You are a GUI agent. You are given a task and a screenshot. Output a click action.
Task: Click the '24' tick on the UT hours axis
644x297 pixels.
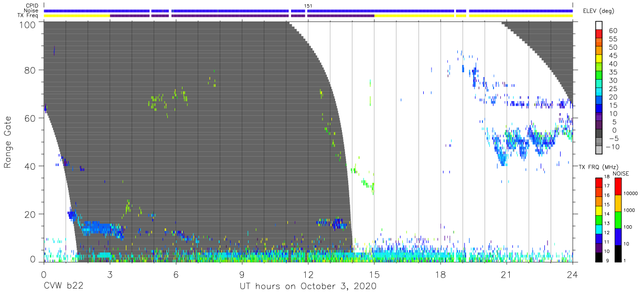[x=573, y=274]
